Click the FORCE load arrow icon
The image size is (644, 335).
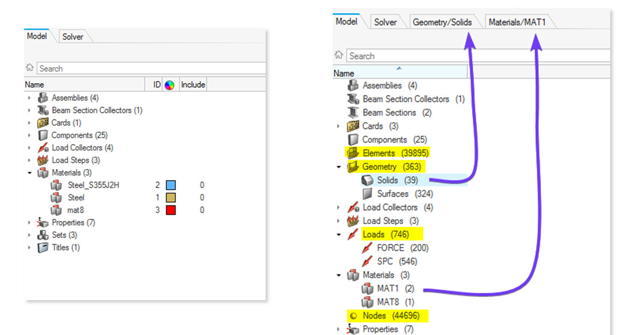click(x=368, y=248)
